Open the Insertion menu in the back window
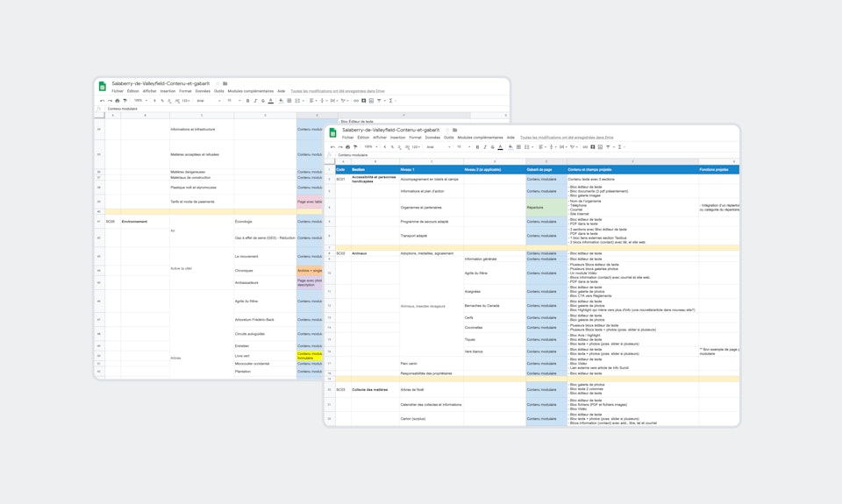Image resolution: width=842 pixels, height=504 pixels. pyautogui.click(x=166, y=90)
